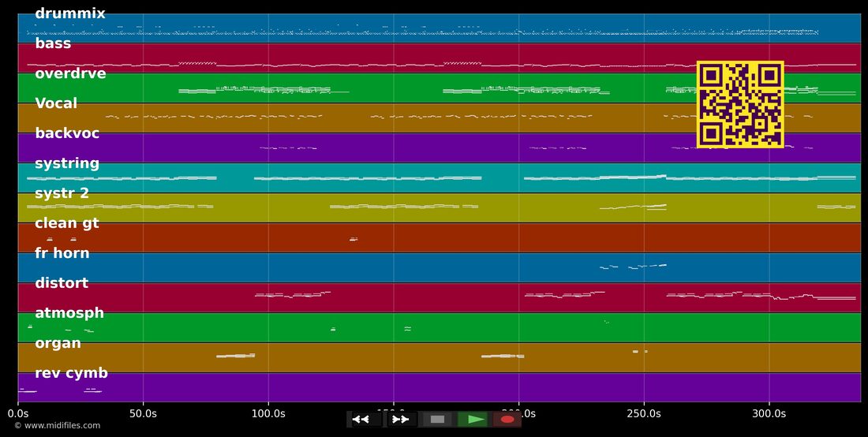Select the rev cymb track label
The height and width of the screenshot is (437, 868).
point(71,373)
